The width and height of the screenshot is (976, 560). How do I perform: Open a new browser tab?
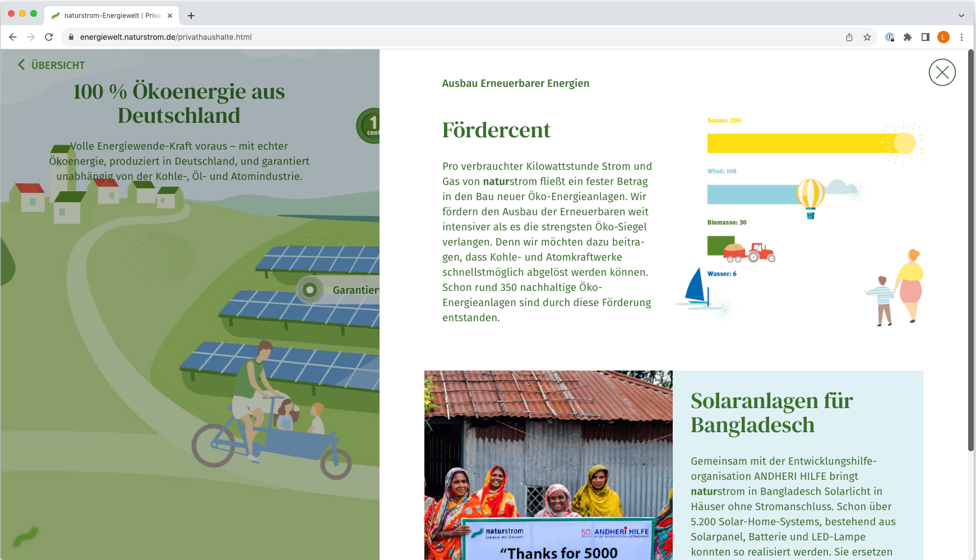coord(191,16)
